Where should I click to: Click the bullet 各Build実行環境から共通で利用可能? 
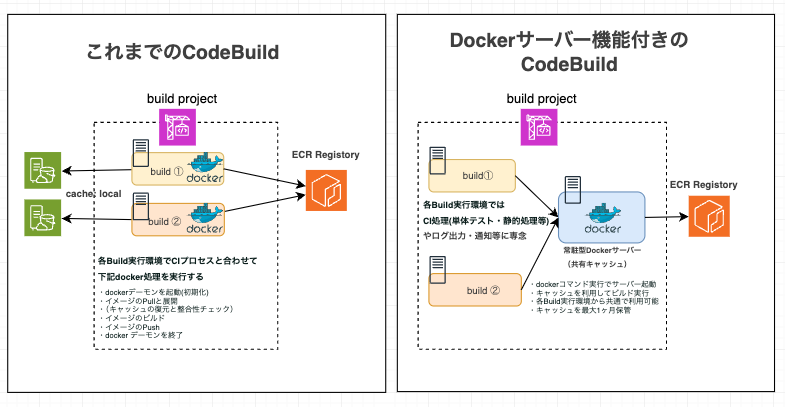pos(595,301)
